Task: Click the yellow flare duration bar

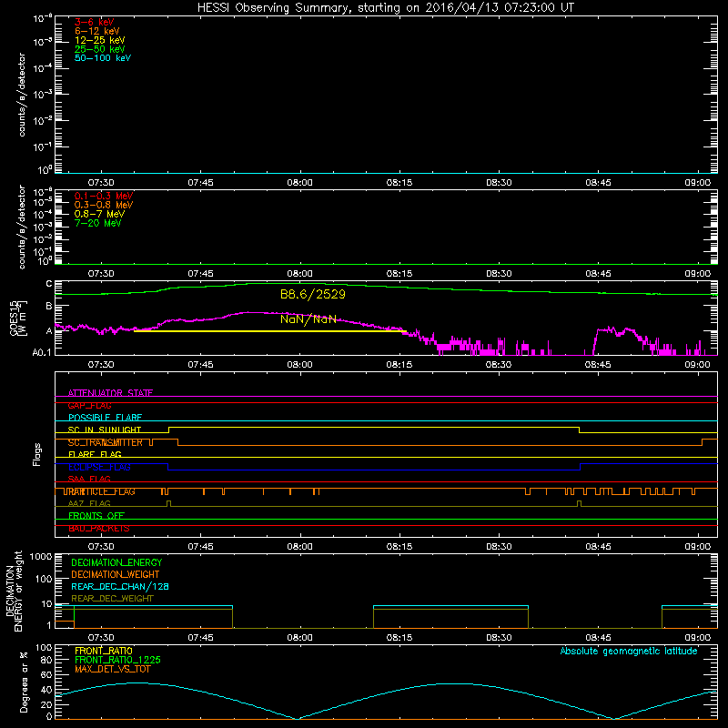Action: coord(270,331)
